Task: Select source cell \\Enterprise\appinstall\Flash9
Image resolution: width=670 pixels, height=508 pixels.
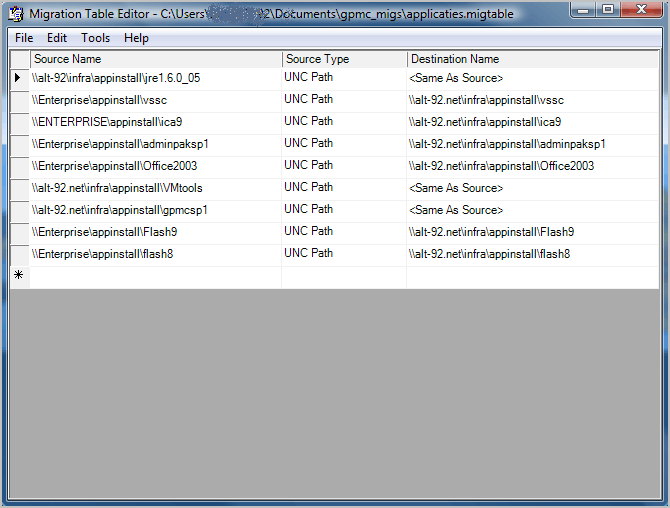Action: click(x=156, y=233)
